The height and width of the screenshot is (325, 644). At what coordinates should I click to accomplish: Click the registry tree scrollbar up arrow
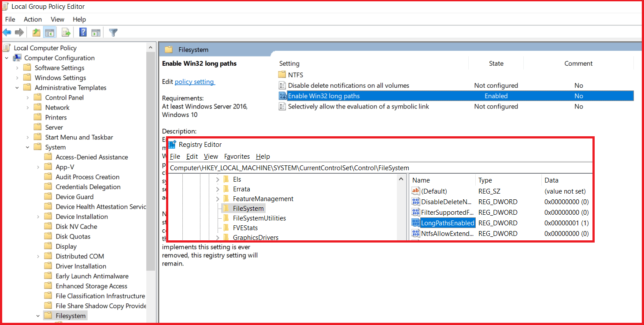coord(401,179)
